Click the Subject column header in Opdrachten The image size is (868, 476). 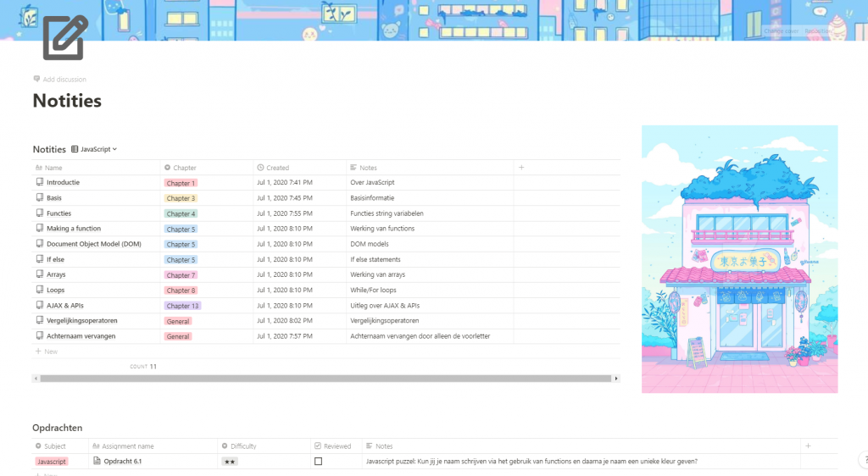pos(60,446)
